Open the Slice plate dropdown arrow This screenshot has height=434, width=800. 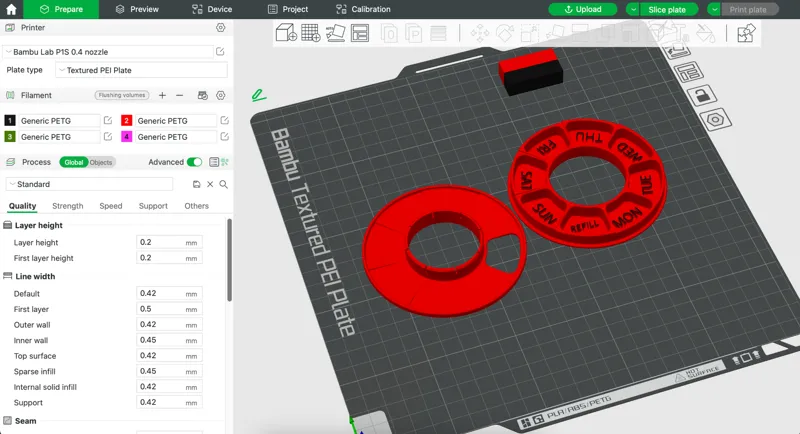(x=633, y=9)
